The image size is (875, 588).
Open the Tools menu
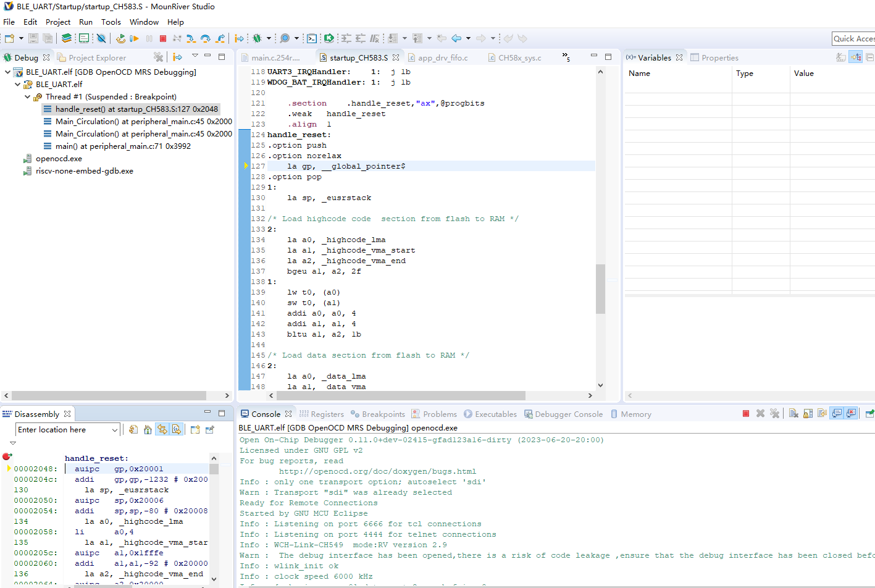point(111,22)
